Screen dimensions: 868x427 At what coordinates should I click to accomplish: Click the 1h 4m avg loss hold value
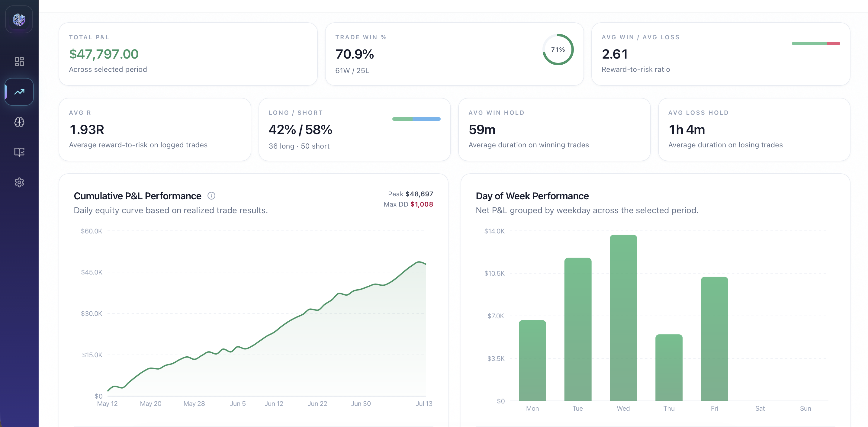686,130
